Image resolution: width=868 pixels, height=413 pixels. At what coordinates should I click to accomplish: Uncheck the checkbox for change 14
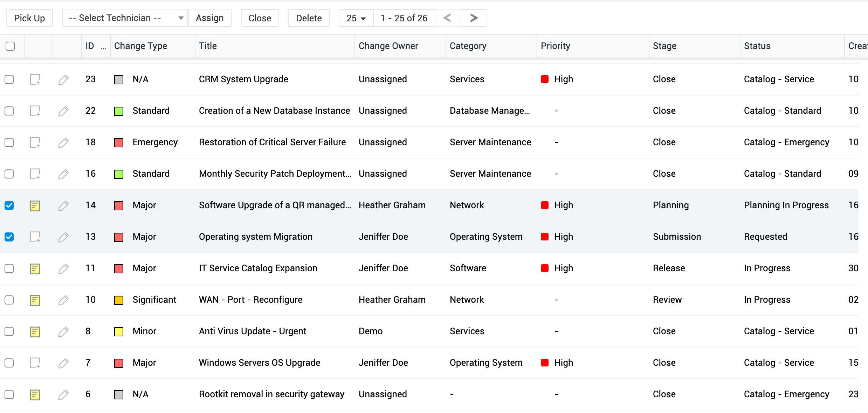9,205
